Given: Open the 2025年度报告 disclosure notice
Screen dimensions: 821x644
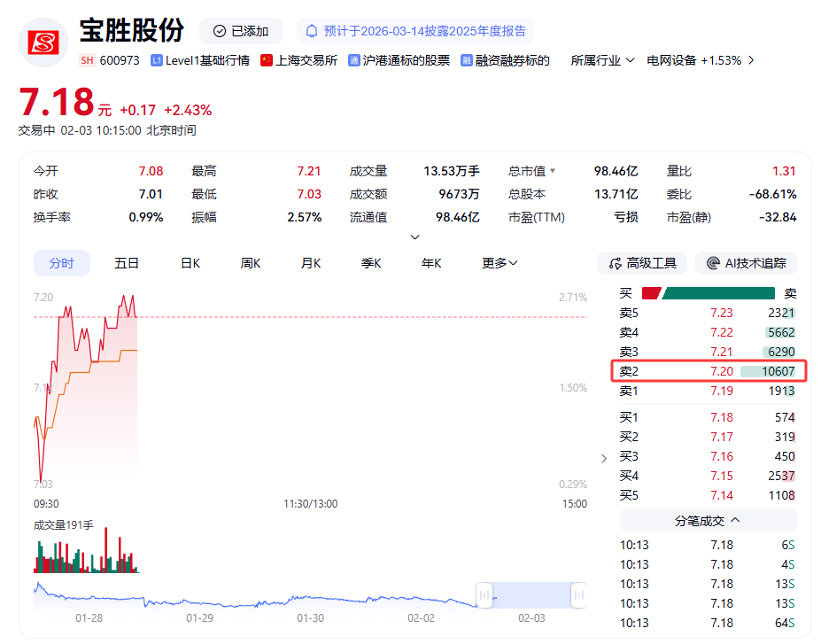Looking at the screenshot, I should pos(415,31).
